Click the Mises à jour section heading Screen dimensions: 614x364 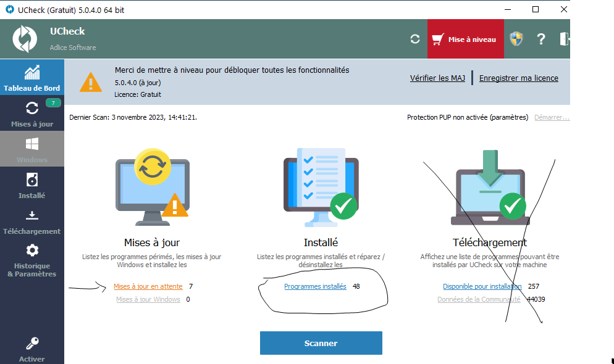point(152,242)
